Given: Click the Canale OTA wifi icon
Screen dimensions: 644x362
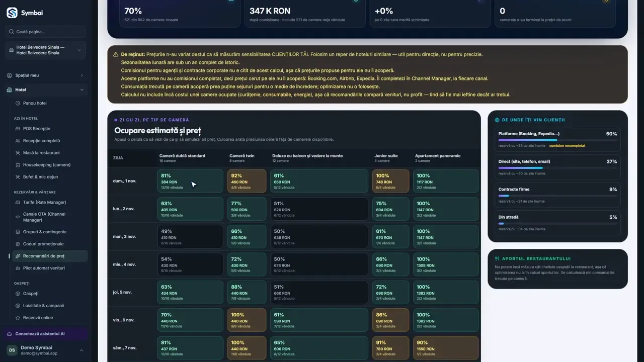Looking at the screenshot, I should coord(18,217).
